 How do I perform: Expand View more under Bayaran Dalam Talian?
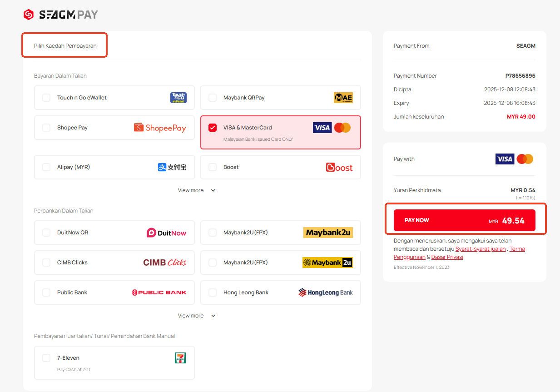(196, 190)
